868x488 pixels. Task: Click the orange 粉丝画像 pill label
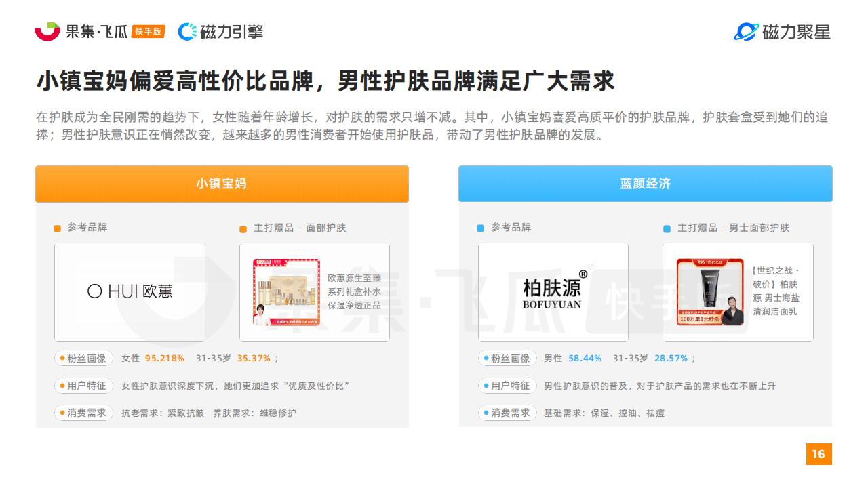[x=83, y=358]
